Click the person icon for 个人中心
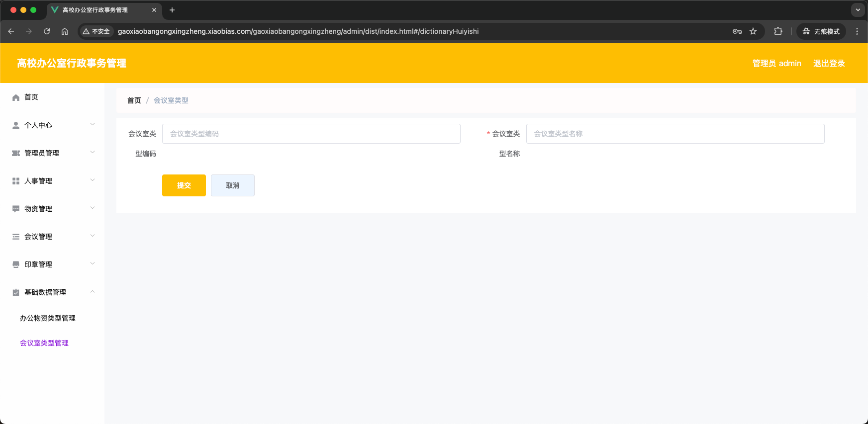The image size is (868, 424). point(16,125)
